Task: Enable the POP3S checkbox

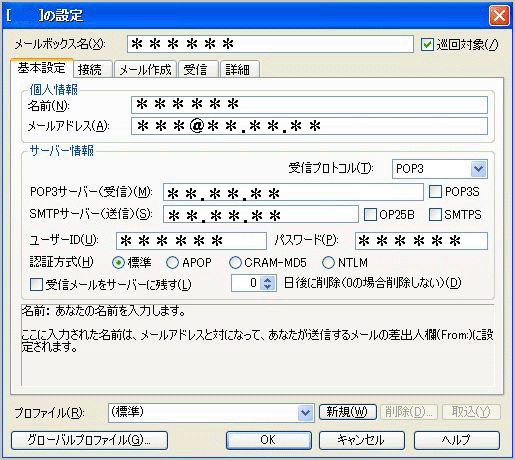Action: [x=435, y=192]
